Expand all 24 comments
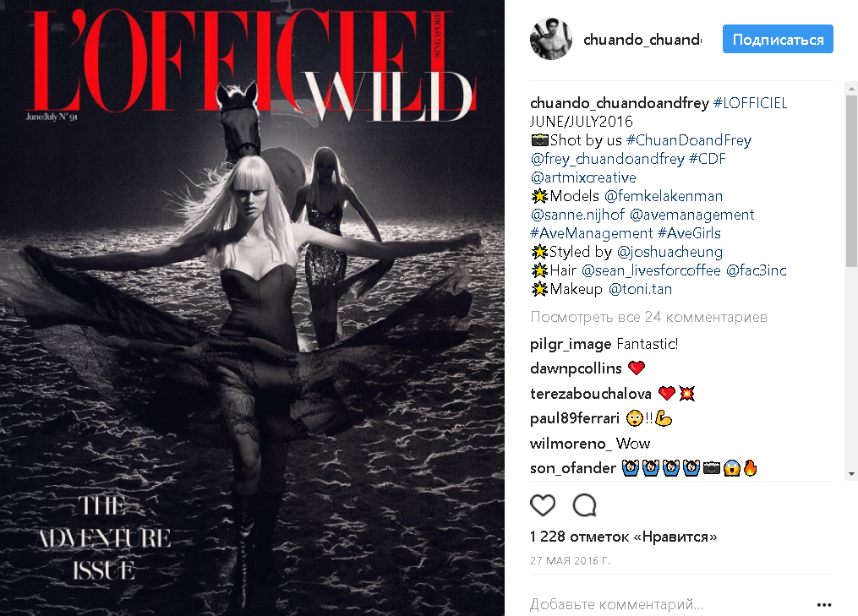The width and height of the screenshot is (858, 616). 649,318
